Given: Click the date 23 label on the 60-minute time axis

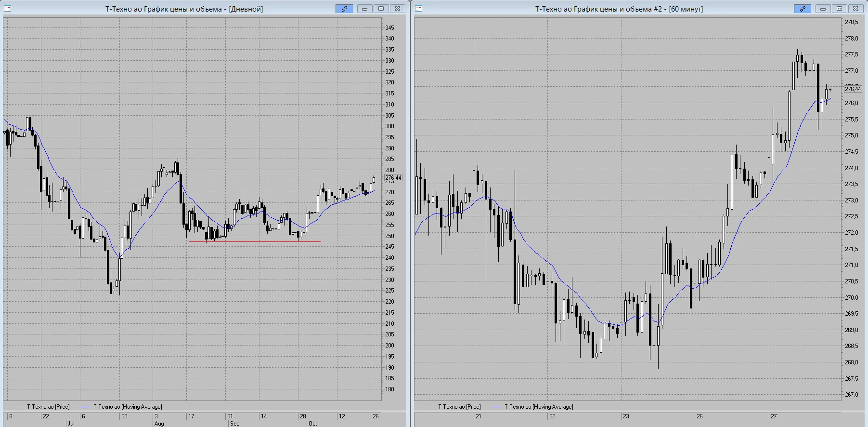Looking at the screenshot, I should pyautogui.click(x=626, y=416).
